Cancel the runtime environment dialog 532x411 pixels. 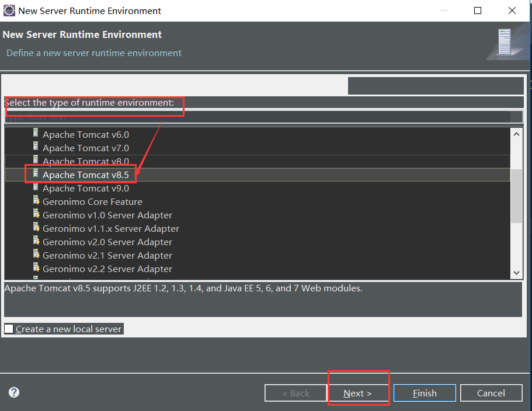[x=491, y=393]
